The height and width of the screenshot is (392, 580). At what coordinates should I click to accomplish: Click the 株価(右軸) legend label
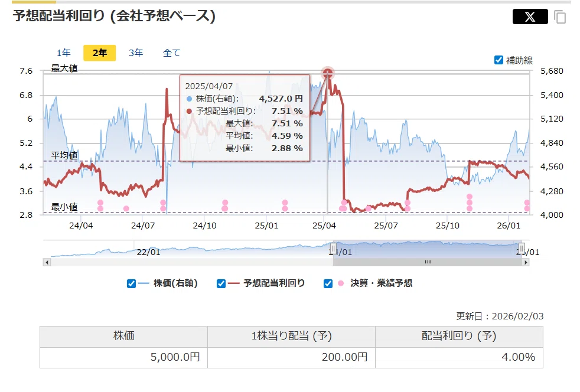tap(175, 283)
